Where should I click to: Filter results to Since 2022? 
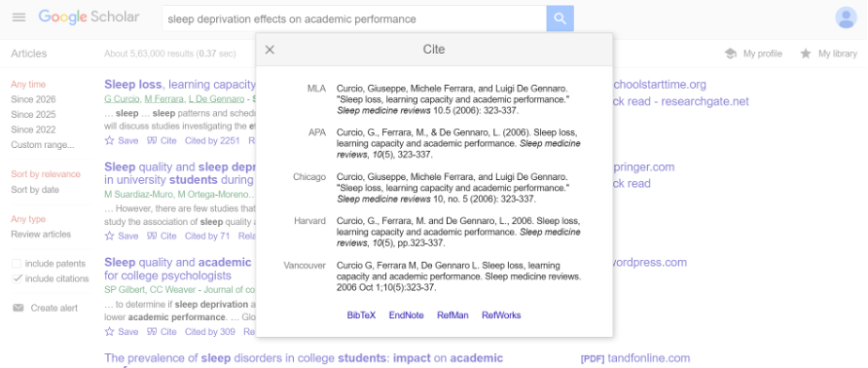click(33, 129)
